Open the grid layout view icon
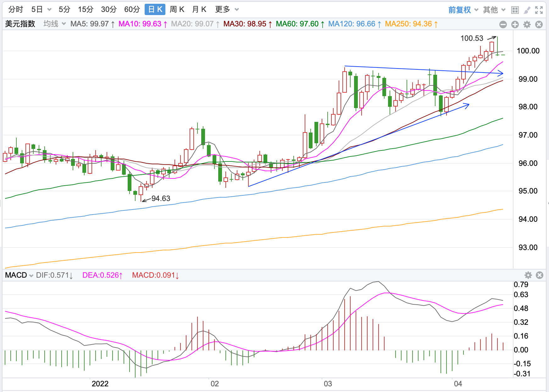Viewport: 549px width, 392px height. pyautogui.click(x=515, y=10)
